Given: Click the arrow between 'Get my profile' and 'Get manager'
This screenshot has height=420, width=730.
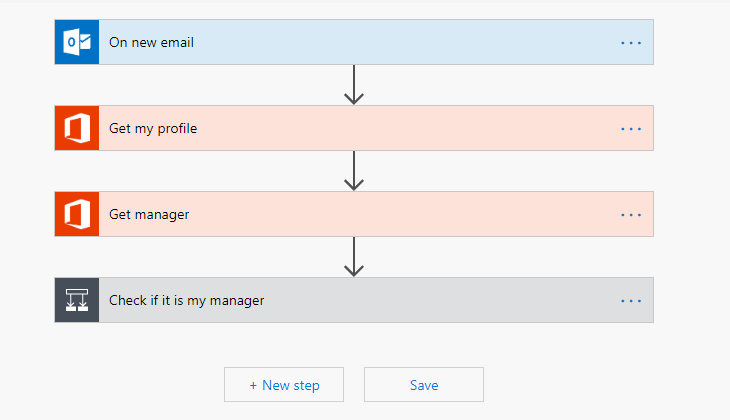Looking at the screenshot, I should tap(354, 171).
